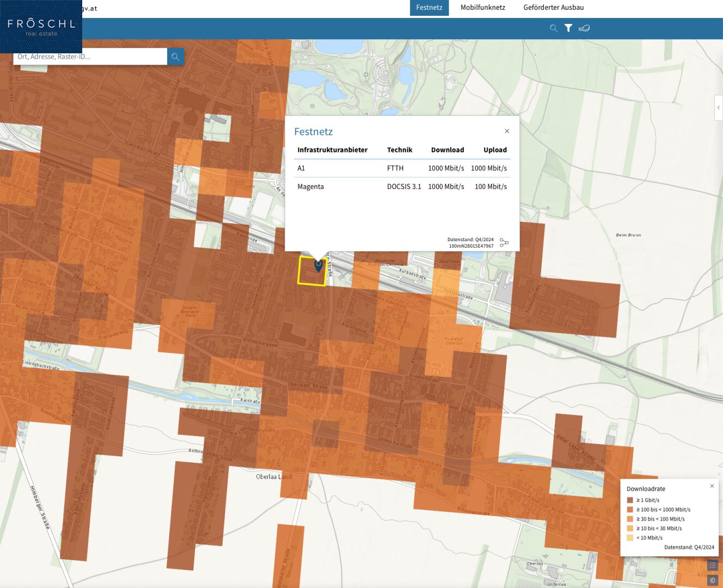
Task: Select the Austria map outline icon
Action: pos(584,28)
